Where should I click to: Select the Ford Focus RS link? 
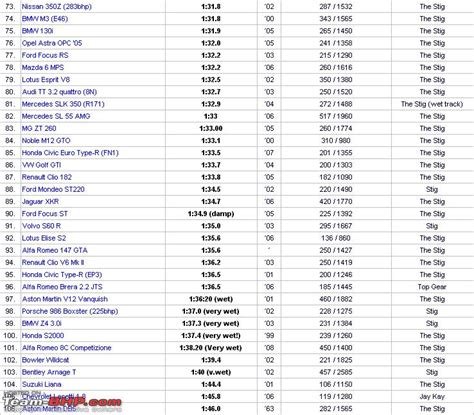click(x=45, y=55)
